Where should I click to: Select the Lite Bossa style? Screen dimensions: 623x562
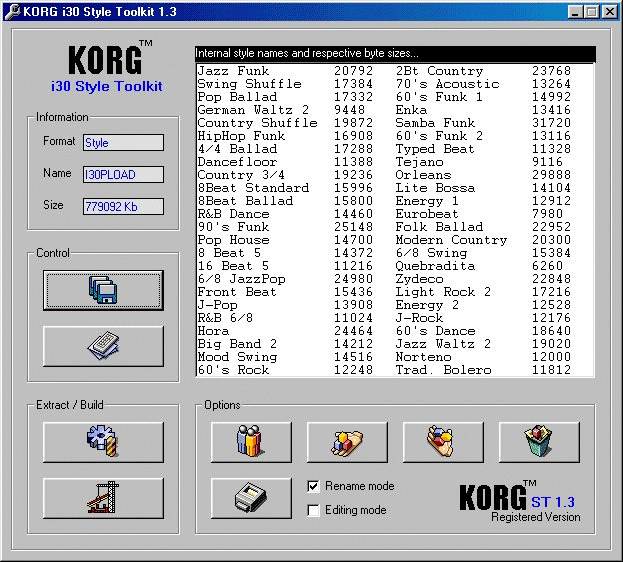coord(435,188)
